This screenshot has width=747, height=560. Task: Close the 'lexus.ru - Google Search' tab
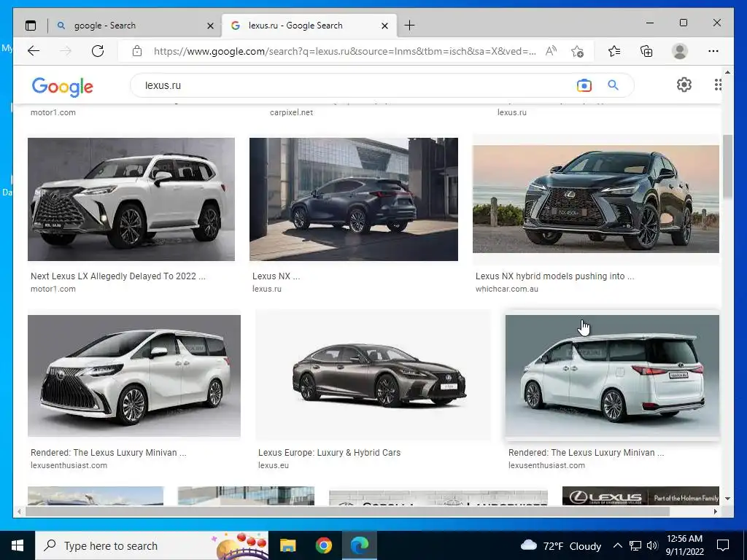385,26
